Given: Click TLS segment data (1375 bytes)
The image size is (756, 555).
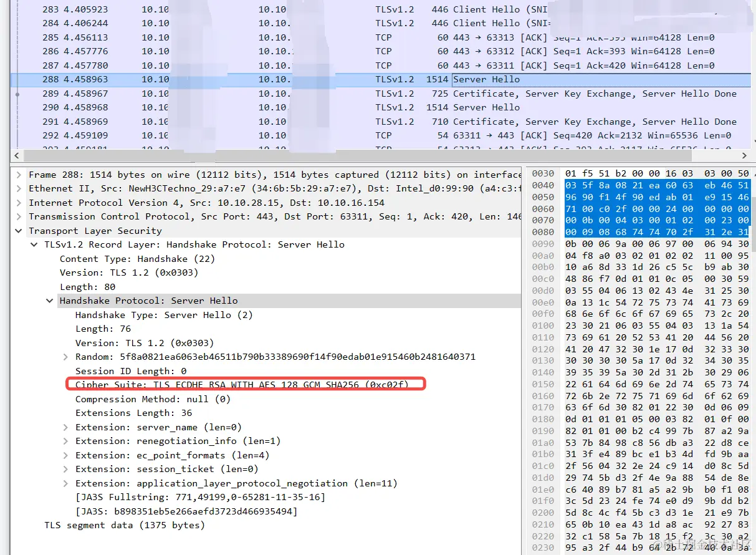Looking at the screenshot, I should pyautogui.click(x=125, y=525).
